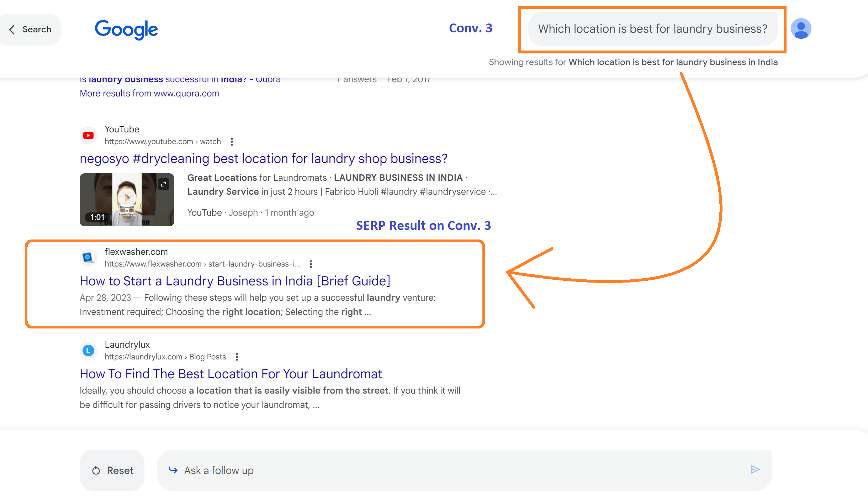This screenshot has width=868, height=500.
Task: Open the three-dot menu for YouTube result
Action: [x=232, y=142]
